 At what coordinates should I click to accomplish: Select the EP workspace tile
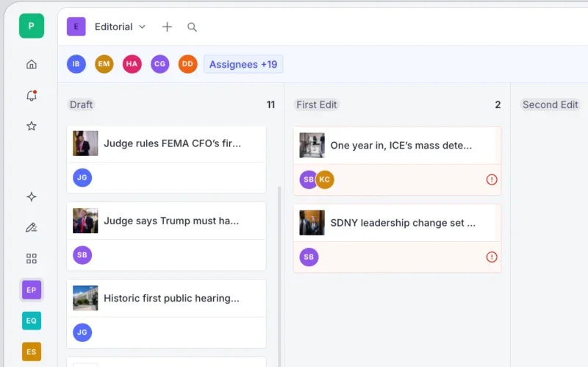(32, 290)
